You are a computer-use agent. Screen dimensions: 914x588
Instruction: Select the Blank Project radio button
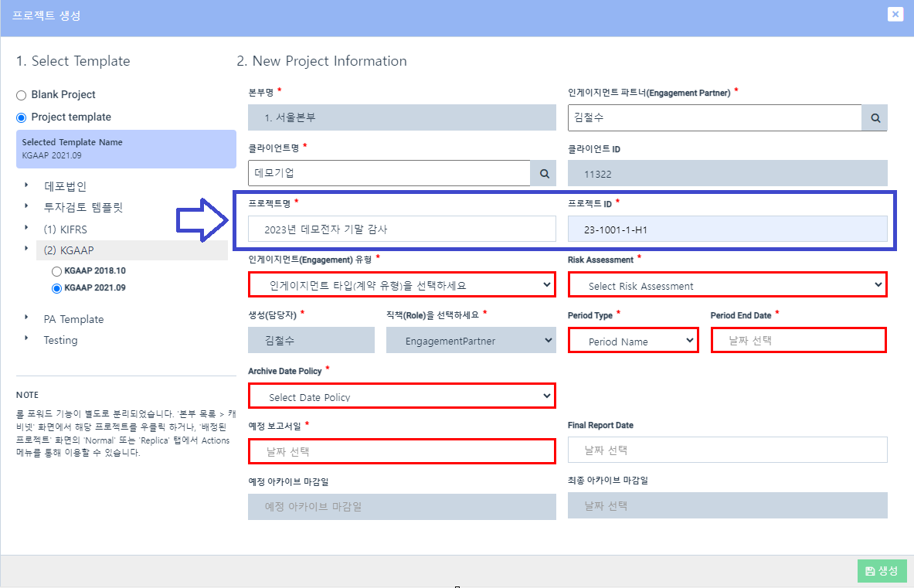click(x=21, y=94)
